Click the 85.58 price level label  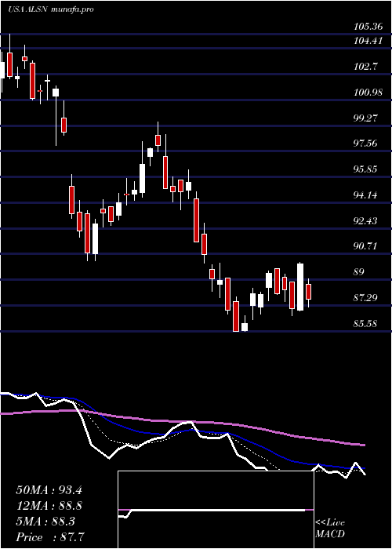coord(365,323)
